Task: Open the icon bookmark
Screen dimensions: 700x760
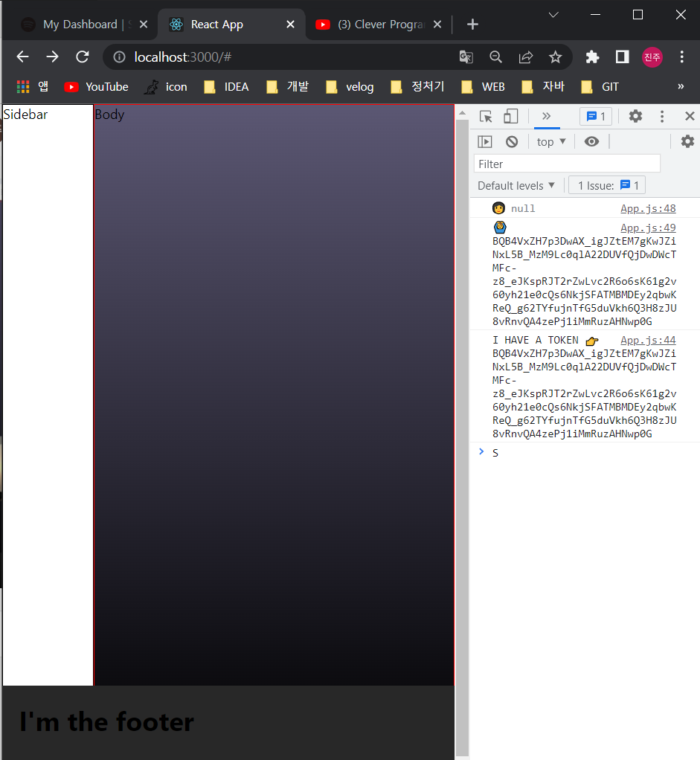Action: 166,87
